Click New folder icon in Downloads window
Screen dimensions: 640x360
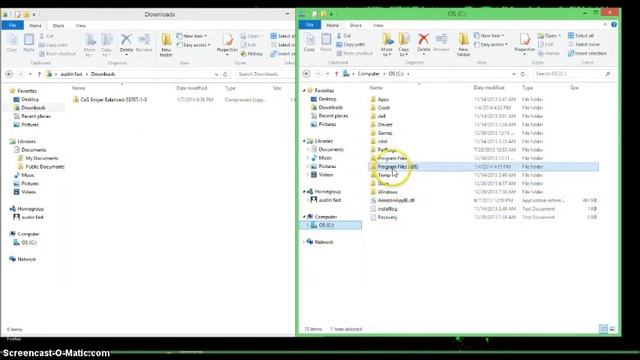[166, 44]
